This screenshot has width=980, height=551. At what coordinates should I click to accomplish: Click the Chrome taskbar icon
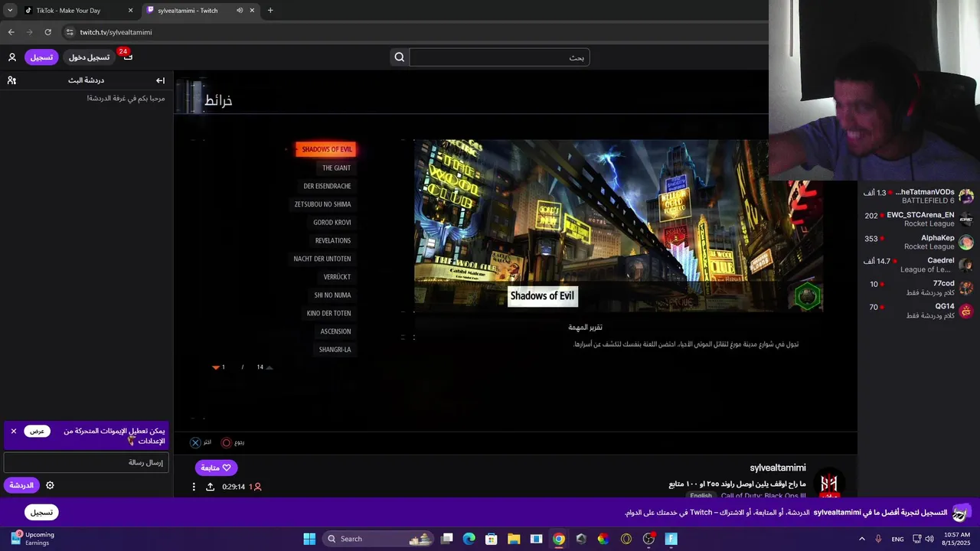pos(559,539)
